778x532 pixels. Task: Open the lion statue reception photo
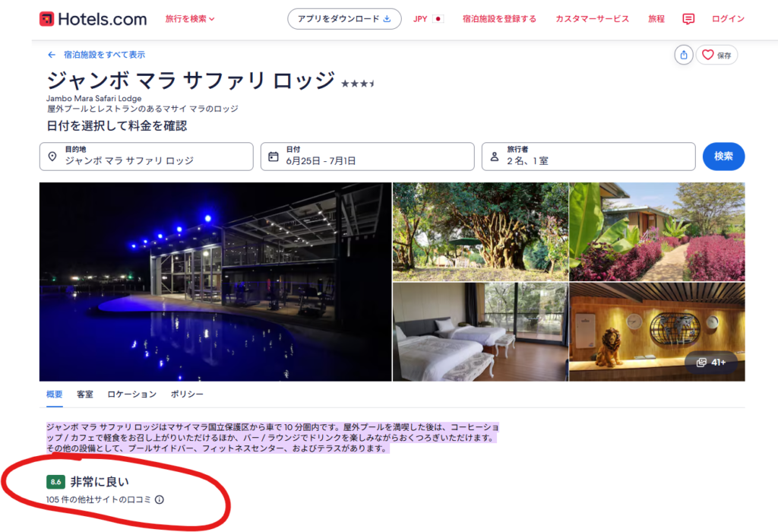[657, 332]
